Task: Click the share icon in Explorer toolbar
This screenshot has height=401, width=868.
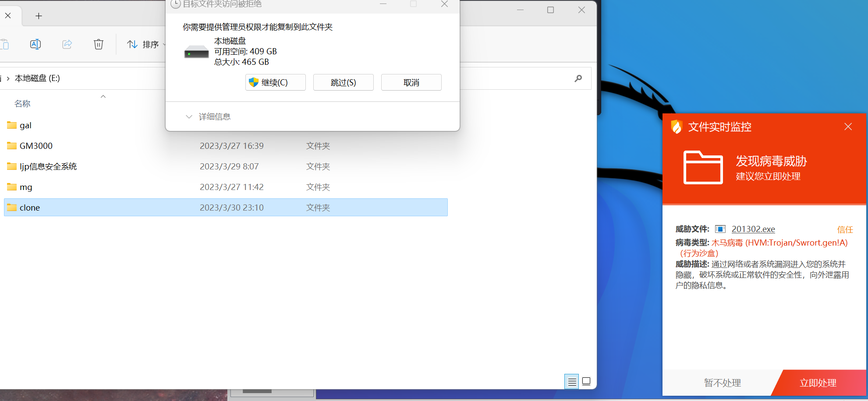Action: (x=67, y=44)
